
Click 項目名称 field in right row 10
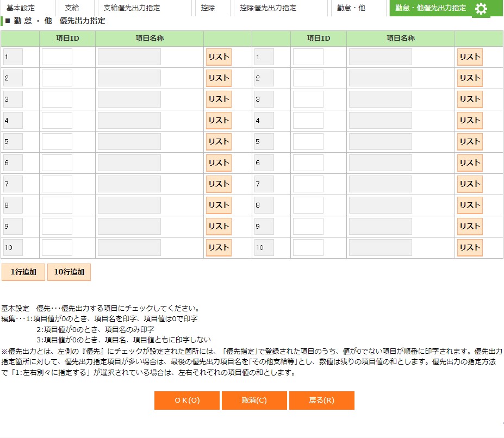coord(381,248)
